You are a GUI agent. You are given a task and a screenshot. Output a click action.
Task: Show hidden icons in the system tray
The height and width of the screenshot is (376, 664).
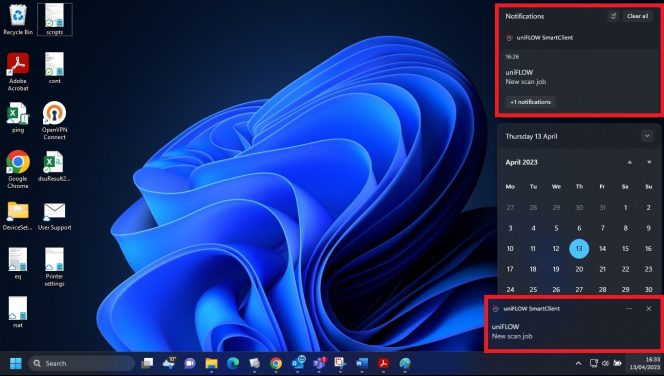[x=578, y=363]
